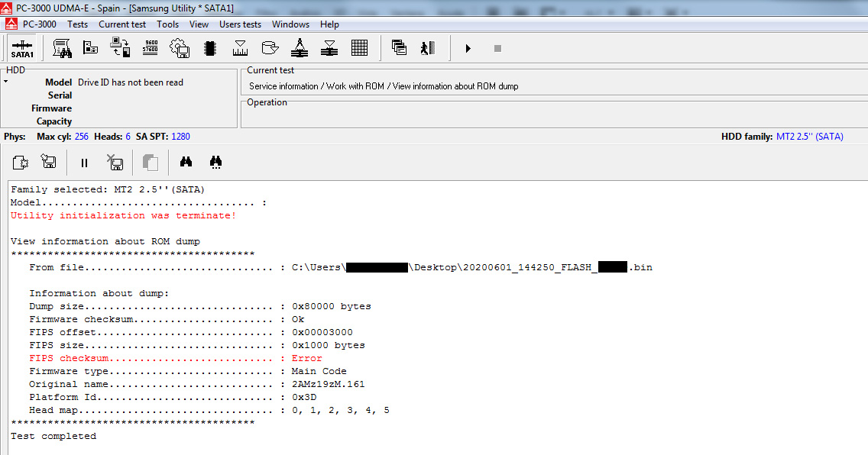Viewport: 868px width, 455px height.
Task: Click the 'Head map' 0, 1, 2, 3, 4, 5 line
Action: 209,410
